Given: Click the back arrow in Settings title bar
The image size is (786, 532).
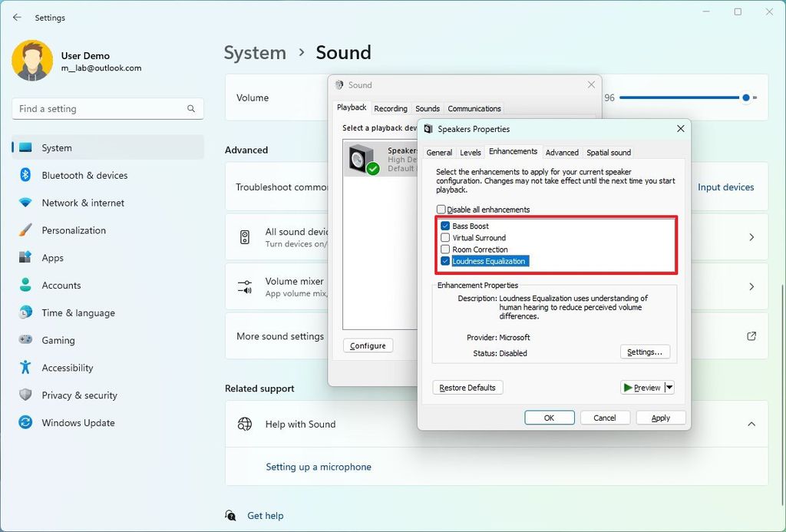Looking at the screenshot, I should 17,17.
